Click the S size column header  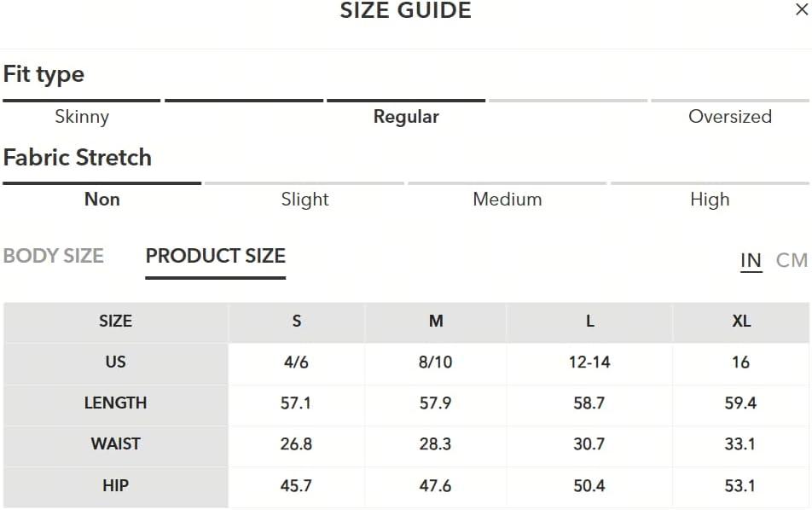(x=296, y=322)
